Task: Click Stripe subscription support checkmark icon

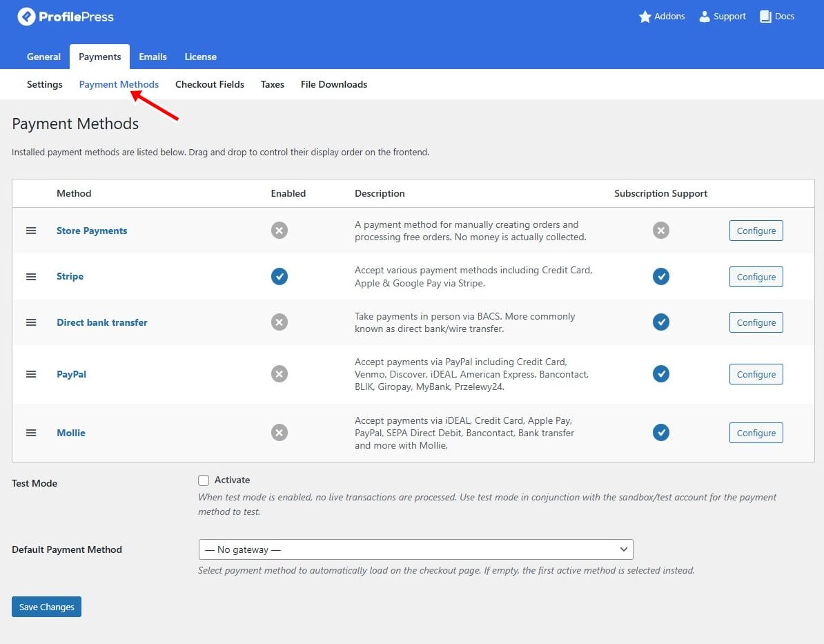Action: [x=660, y=276]
